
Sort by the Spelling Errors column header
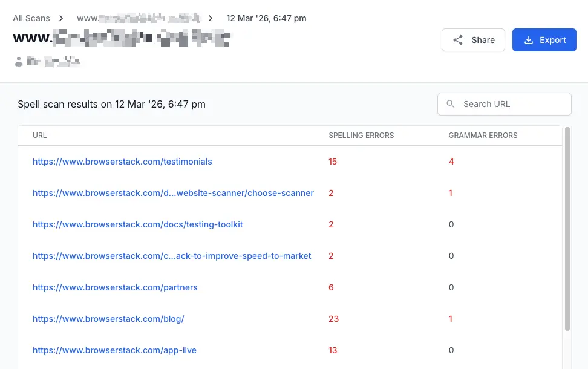point(361,136)
